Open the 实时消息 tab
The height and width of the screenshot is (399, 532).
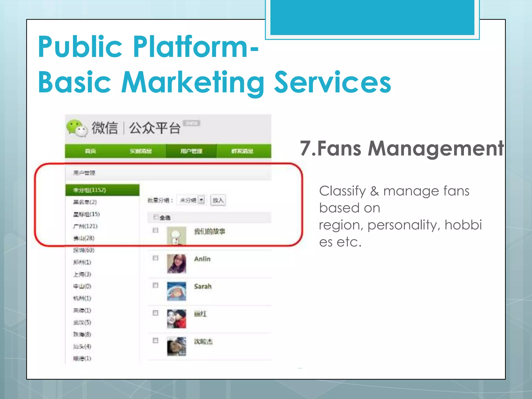(x=141, y=151)
